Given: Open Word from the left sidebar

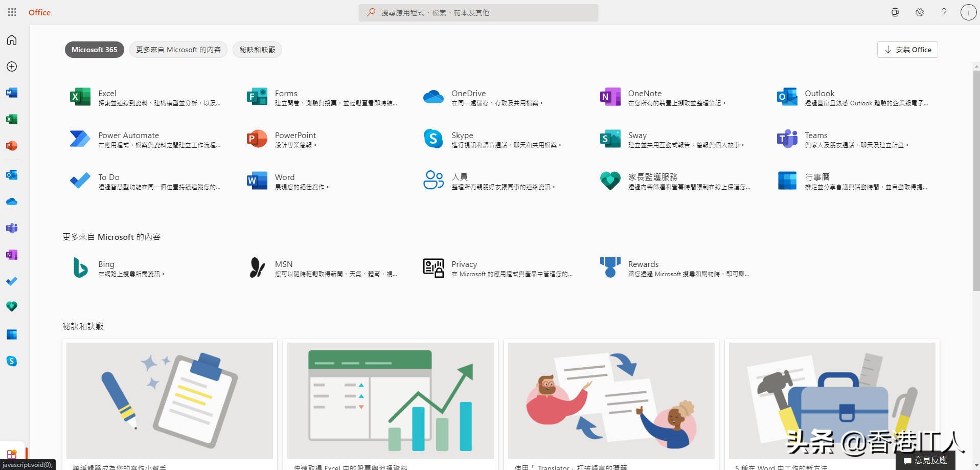Looking at the screenshot, I should [x=12, y=93].
